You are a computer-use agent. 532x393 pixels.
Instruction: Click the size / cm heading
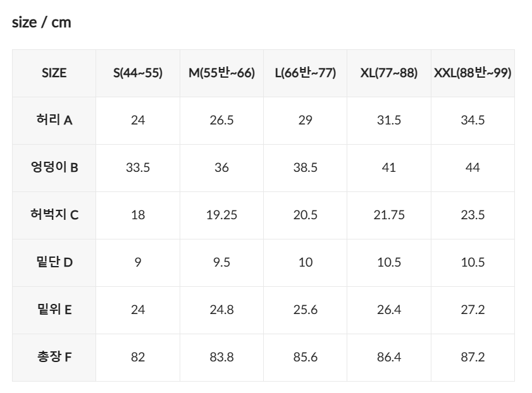pyautogui.click(x=42, y=23)
